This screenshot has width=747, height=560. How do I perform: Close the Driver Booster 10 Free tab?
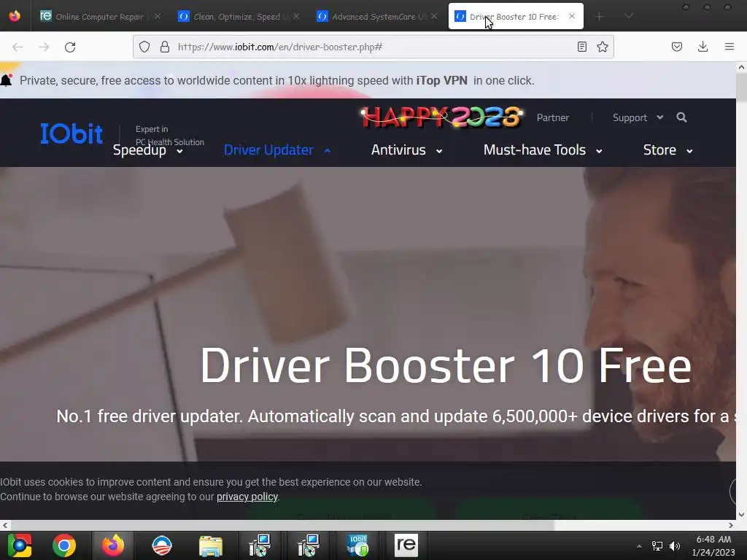click(x=572, y=16)
